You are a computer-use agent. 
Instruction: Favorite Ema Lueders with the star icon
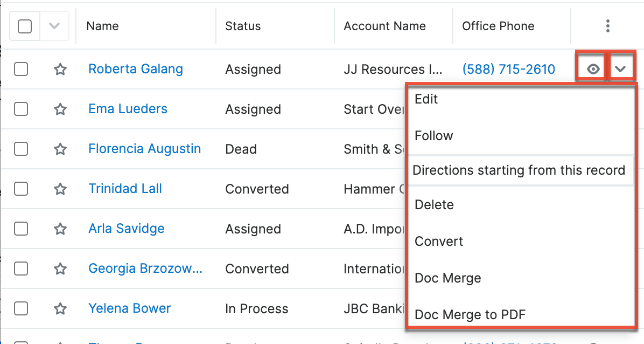(x=60, y=109)
